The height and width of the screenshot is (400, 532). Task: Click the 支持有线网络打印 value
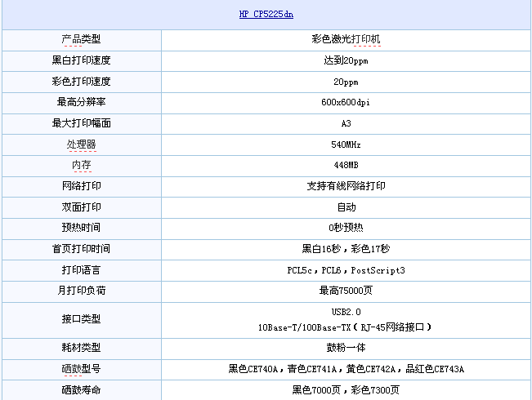point(346,186)
